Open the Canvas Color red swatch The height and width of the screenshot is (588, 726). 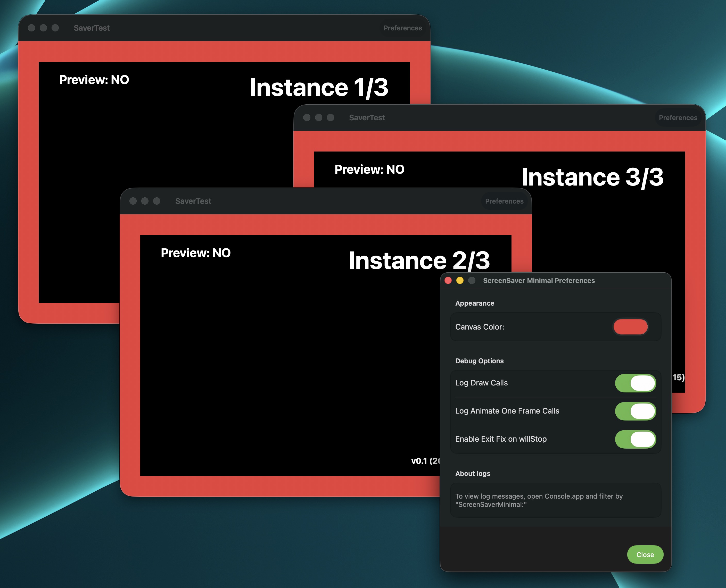[x=630, y=327]
